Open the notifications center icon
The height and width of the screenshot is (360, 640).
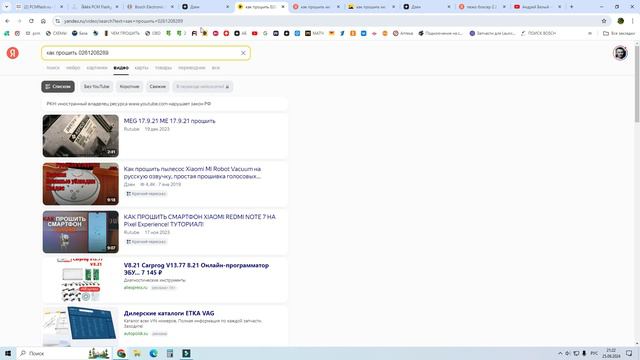pos(629,353)
